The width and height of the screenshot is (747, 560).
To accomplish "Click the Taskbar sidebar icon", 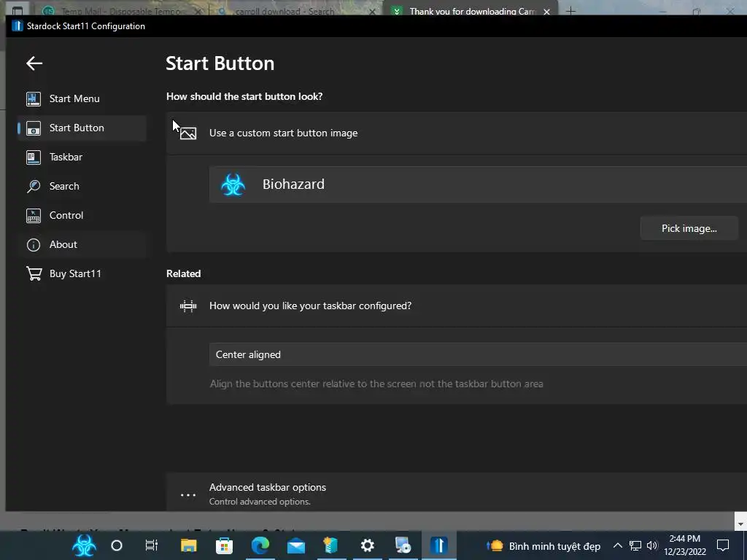I will coord(34,157).
